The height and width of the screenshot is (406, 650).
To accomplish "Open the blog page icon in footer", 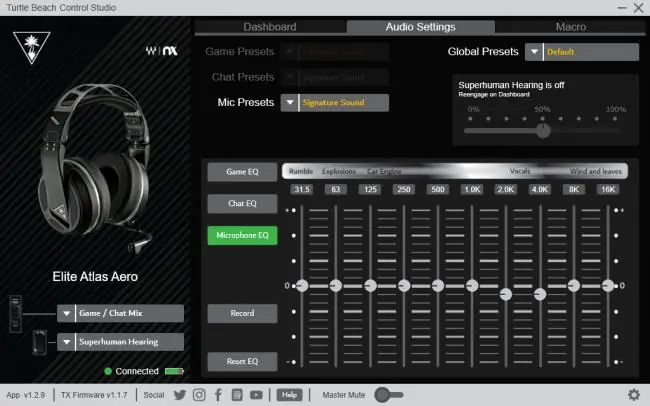I will pos(237,395).
